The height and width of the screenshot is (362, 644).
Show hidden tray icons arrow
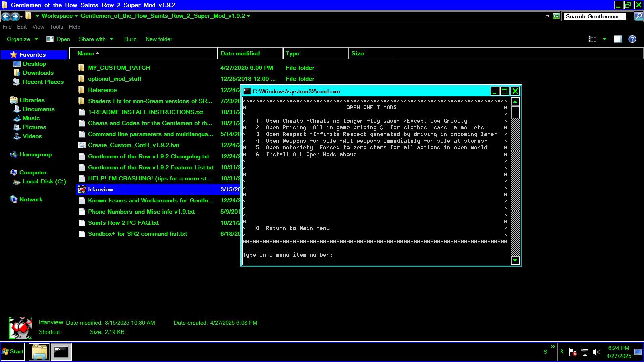tap(562, 351)
